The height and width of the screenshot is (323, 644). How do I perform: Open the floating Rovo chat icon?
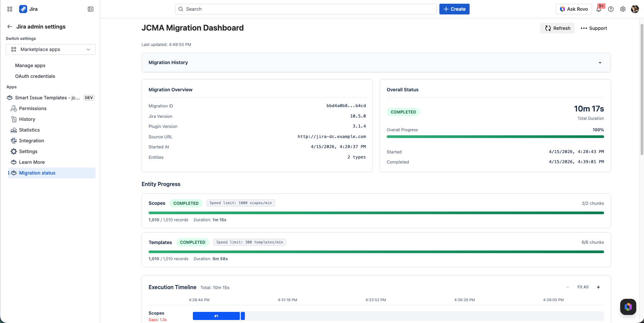tap(628, 307)
